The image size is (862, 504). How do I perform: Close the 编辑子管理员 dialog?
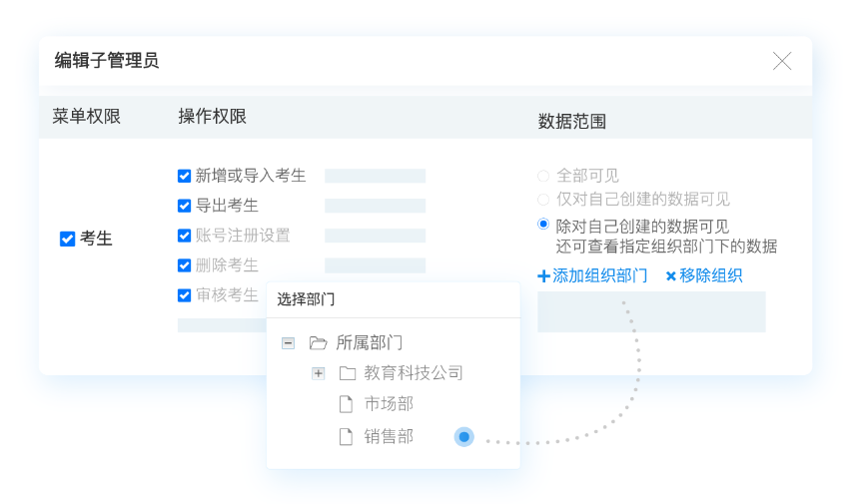[x=781, y=61]
